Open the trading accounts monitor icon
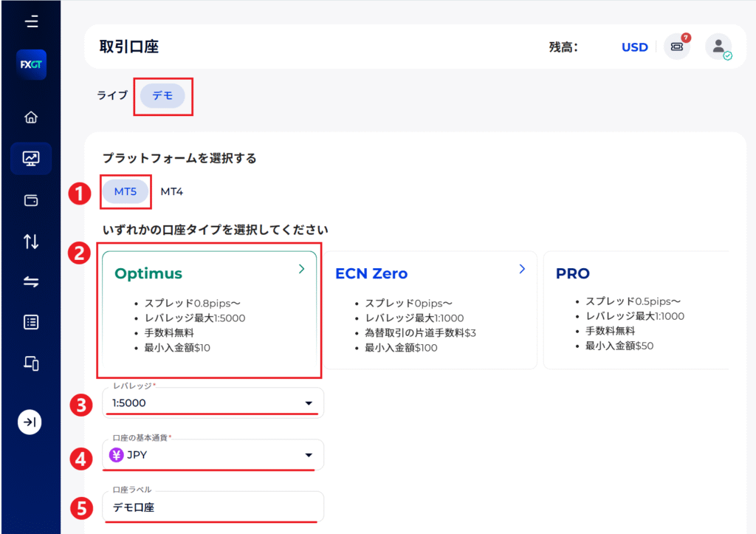This screenshot has width=756, height=534. click(31, 158)
